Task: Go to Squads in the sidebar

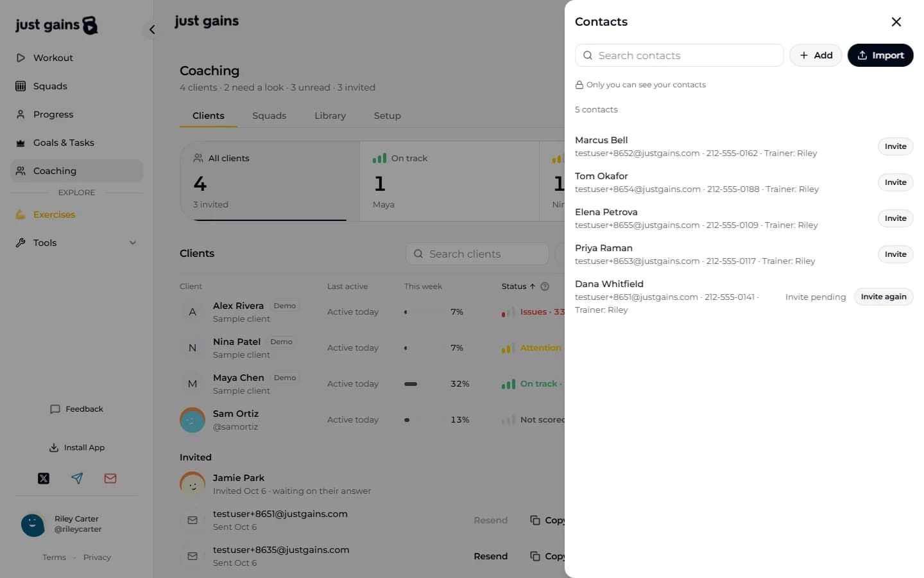Action: [x=76, y=86]
